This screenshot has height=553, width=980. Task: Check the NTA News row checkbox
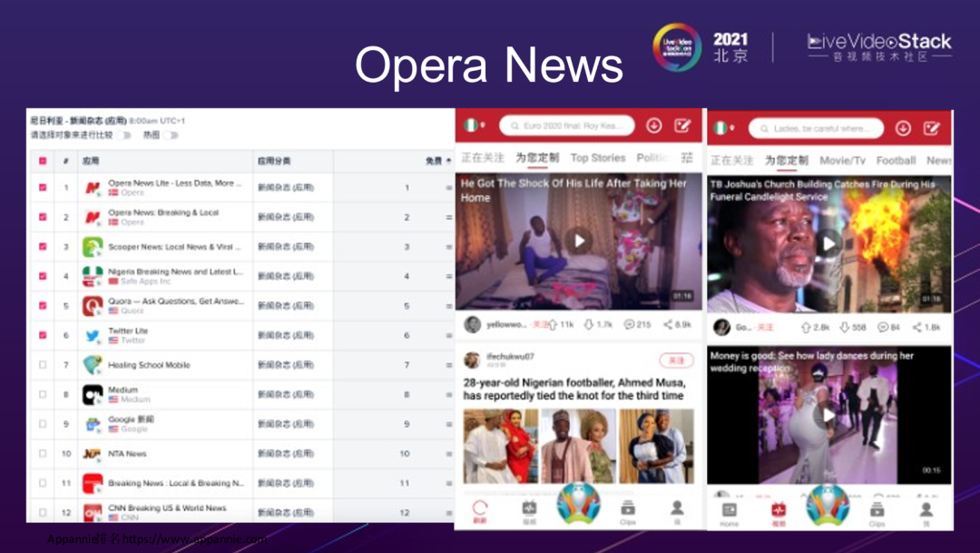(x=43, y=453)
